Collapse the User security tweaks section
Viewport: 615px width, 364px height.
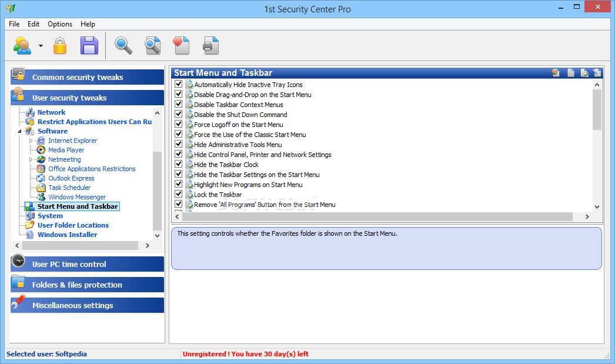[x=87, y=97]
